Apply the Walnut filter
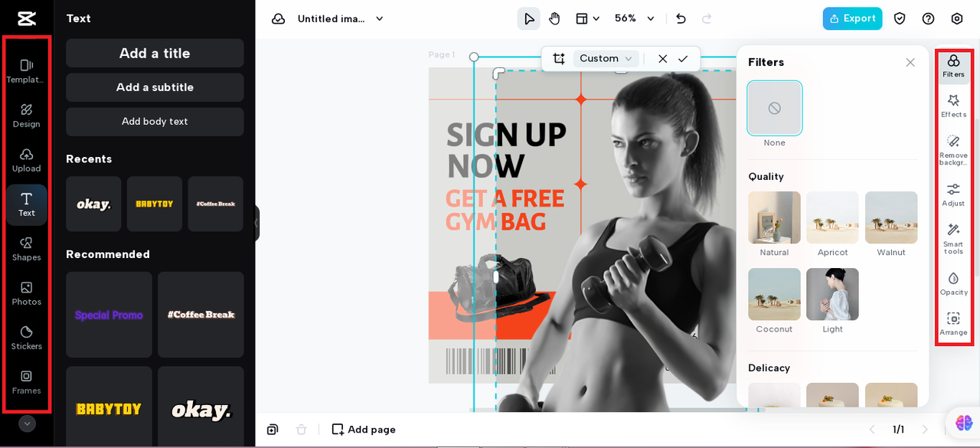980x448 pixels. coord(891,217)
